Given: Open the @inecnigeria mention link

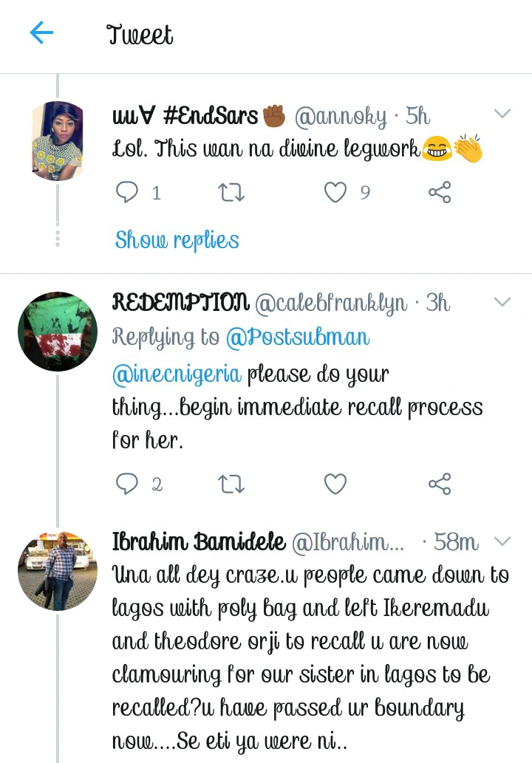Looking at the screenshot, I should (x=177, y=374).
